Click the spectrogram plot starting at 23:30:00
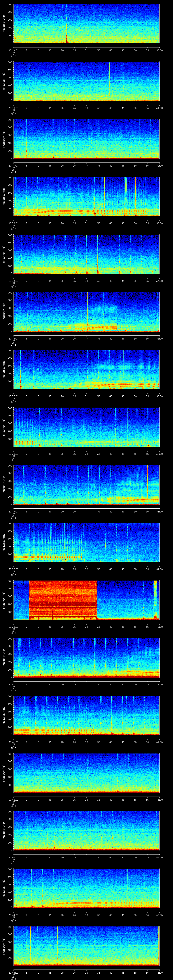The height and width of the screenshot is (980, 173). coord(87,81)
